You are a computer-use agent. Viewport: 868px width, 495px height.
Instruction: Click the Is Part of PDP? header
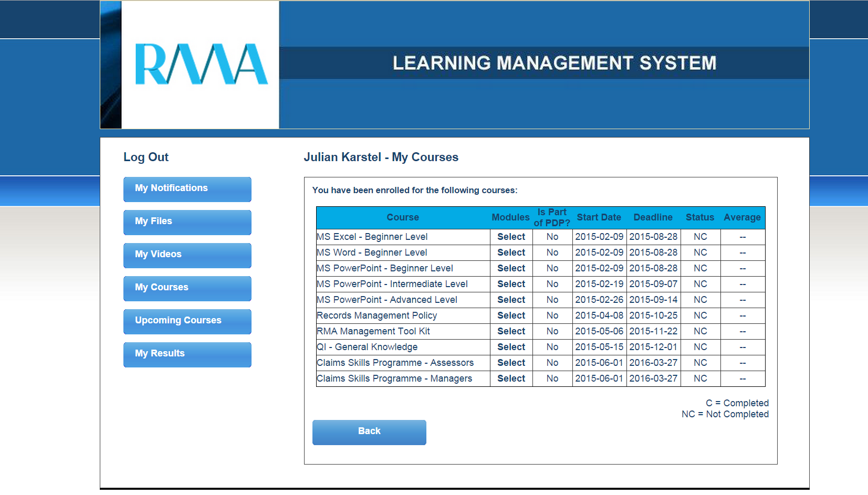(x=552, y=217)
